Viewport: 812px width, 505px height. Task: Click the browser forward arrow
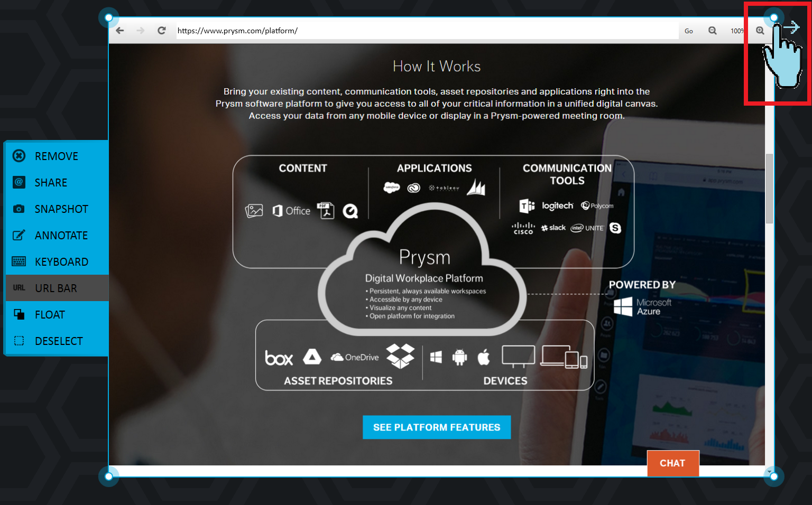pyautogui.click(x=140, y=31)
